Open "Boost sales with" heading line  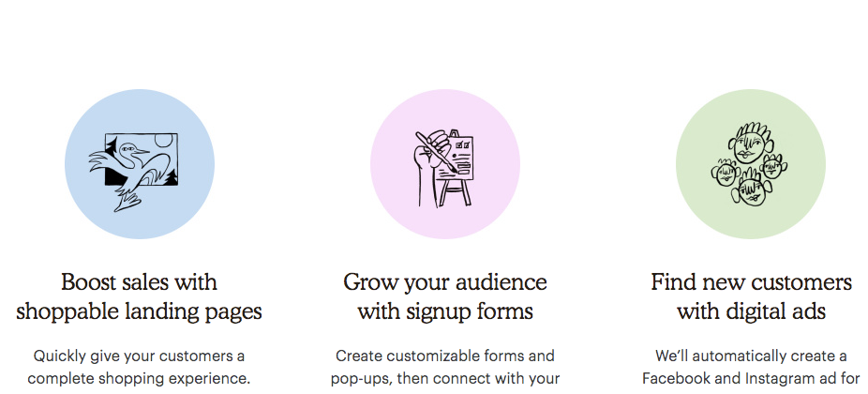coord(139,281)
